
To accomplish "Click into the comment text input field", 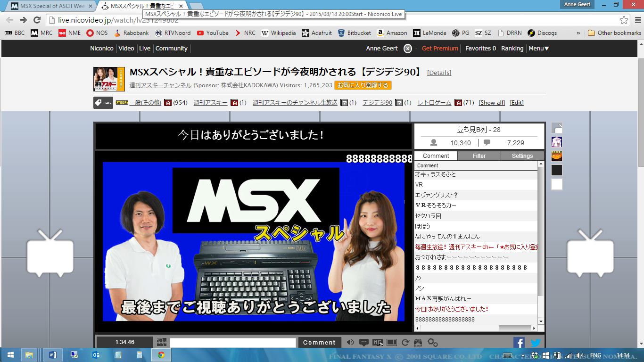I will pos(233,343).
